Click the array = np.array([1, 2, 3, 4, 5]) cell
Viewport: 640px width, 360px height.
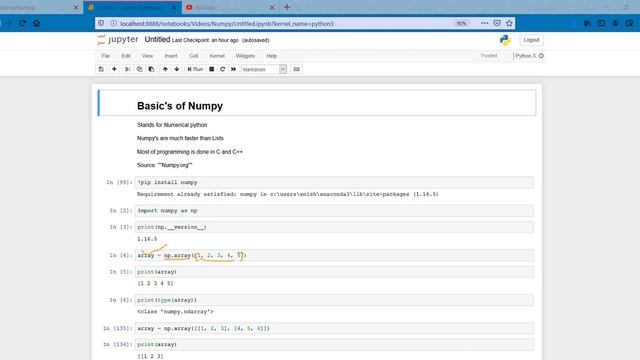334,256
